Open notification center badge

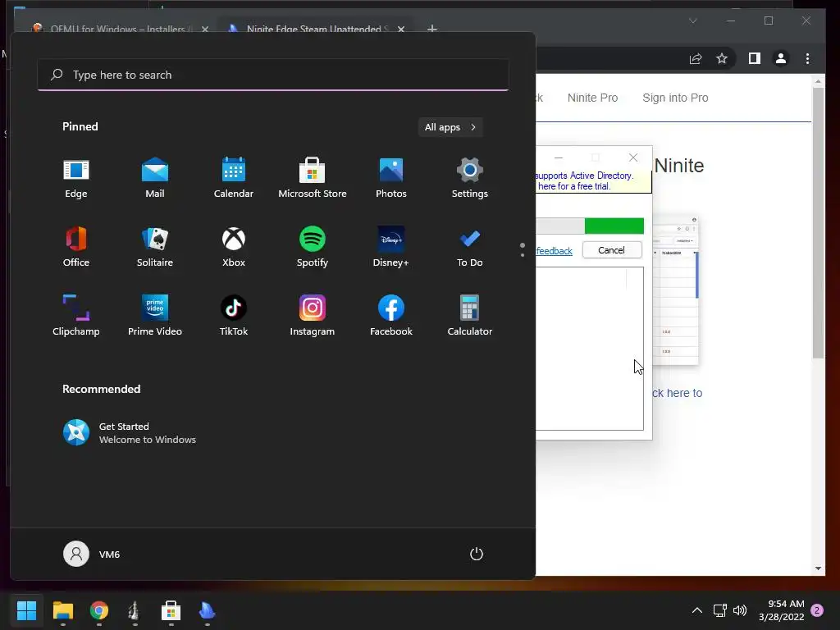(x=817, y=610)
